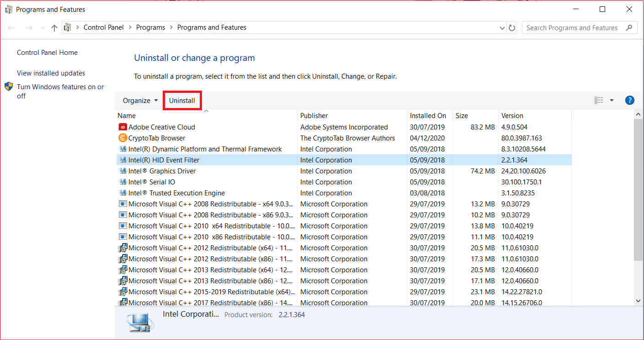
Task: Click Control Panel in the address breadcrumb
Action: (x=104, y=27)
